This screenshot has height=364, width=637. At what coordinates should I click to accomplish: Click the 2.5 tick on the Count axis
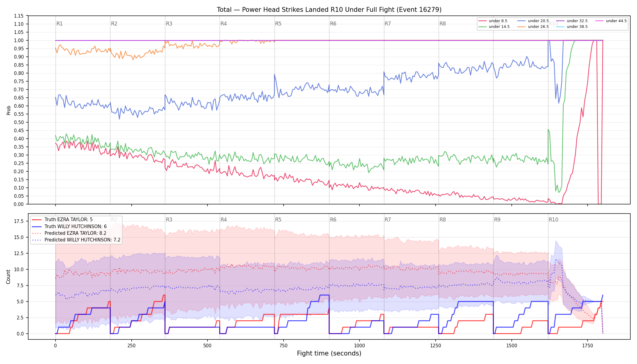pyautogui.click(x=20, y=318)
